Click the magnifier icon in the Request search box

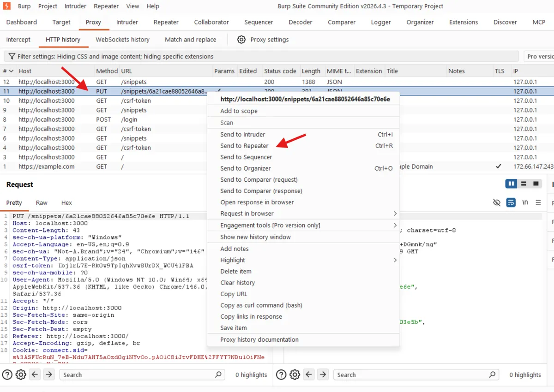click(x=218, y=374)
